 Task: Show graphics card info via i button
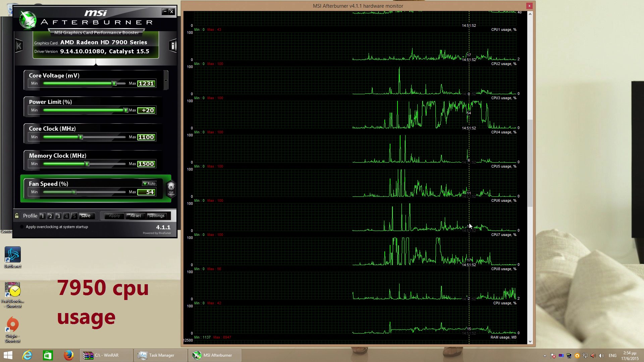(173, 46)
